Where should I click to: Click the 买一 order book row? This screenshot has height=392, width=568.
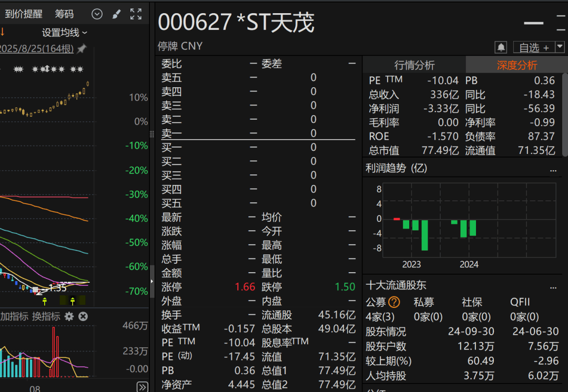coord(258,147)
